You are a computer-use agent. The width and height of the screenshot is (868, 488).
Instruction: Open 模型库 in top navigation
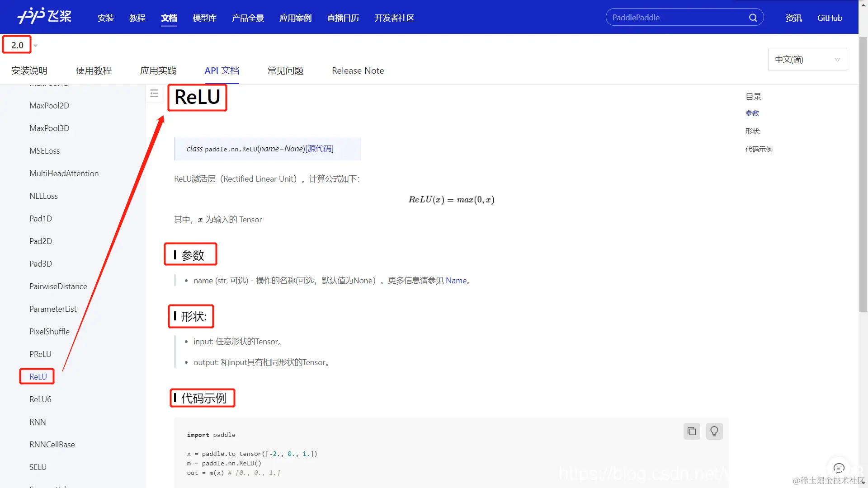(x=204, y=18)
